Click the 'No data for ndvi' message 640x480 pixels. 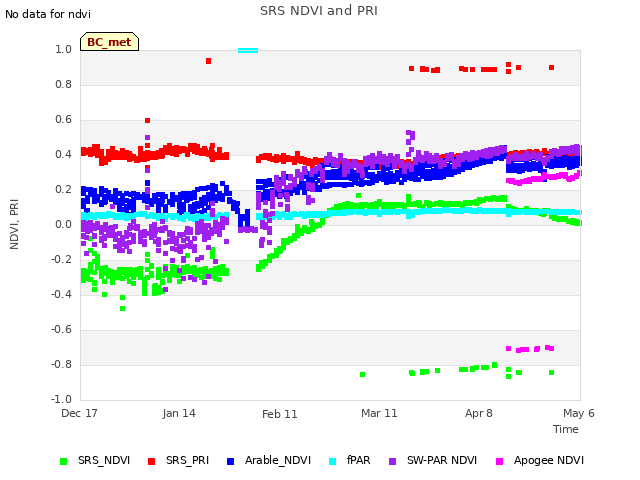48,14
